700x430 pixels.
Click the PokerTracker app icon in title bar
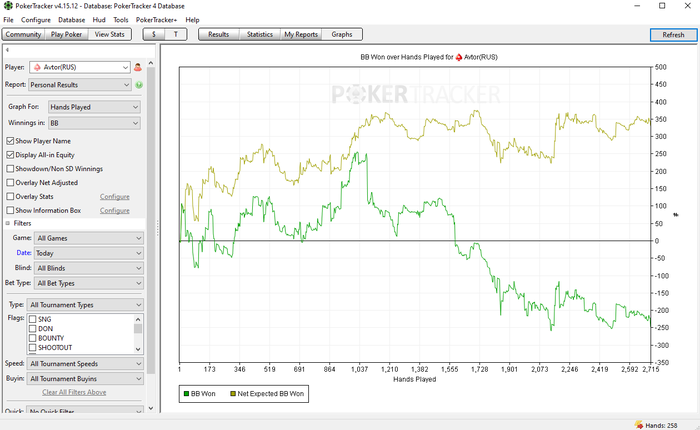(x=8, y=6)
